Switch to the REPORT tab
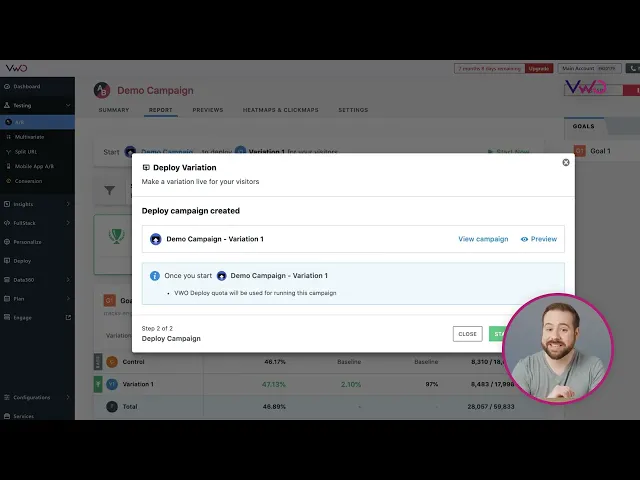 point(160,110)
